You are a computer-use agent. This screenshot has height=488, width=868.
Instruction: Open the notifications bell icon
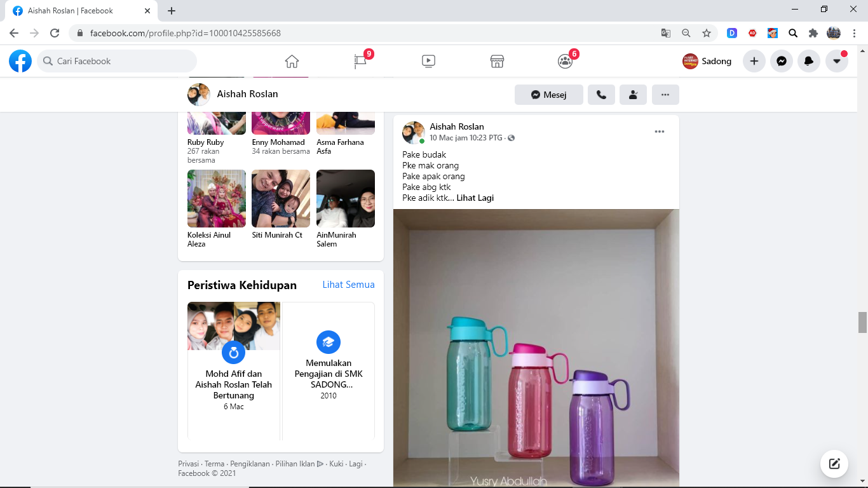click(809, 61)
